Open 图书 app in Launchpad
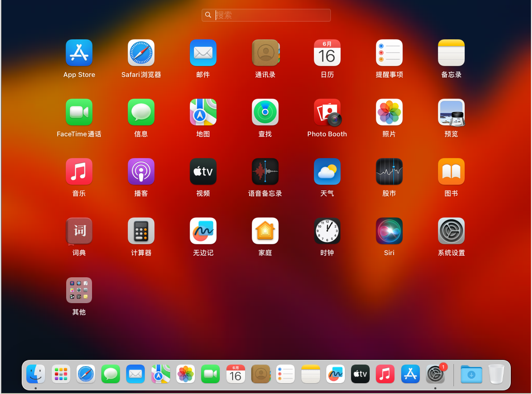This screenshot has width=532, height=394. pos(451,171)
